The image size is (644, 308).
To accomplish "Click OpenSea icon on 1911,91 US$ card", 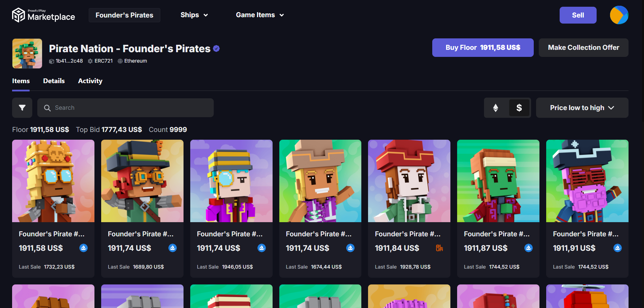I will point(617,248).
